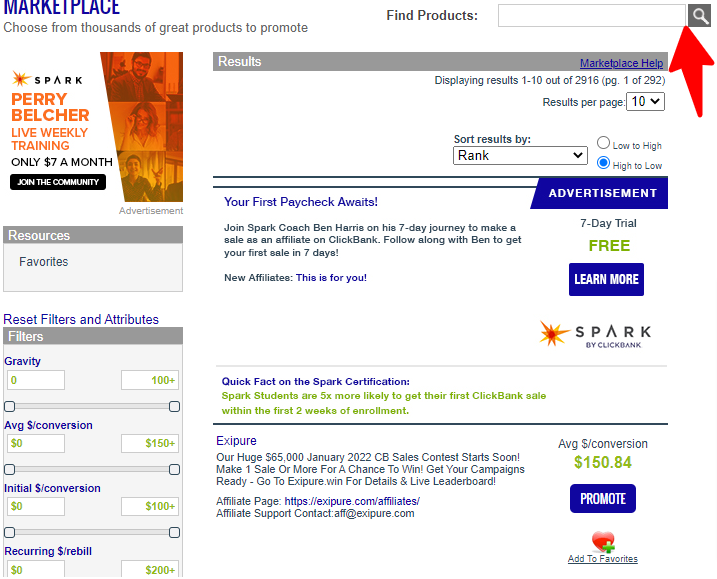Image resolution: width=717 pixels, height=579 pixels.
Task: Click the Avg $/conversion slider right handle
Action: click(174, 469)
